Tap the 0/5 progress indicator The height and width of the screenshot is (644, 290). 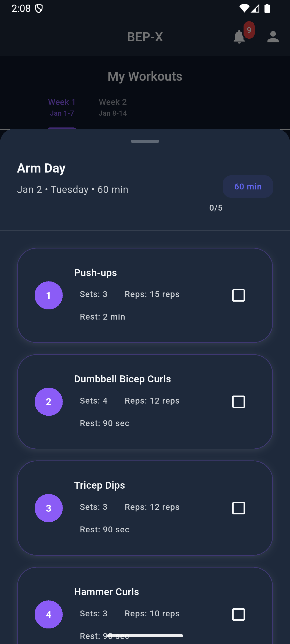tap(216, 208)
